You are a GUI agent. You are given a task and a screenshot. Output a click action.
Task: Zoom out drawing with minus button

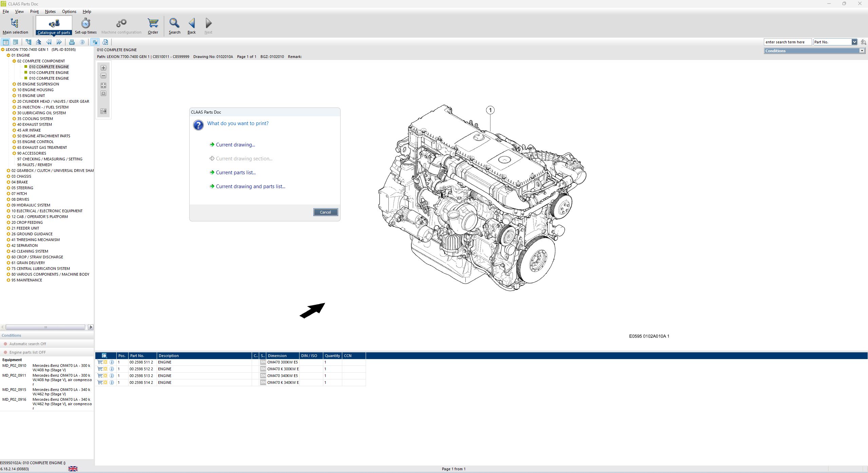pos(103,76)
